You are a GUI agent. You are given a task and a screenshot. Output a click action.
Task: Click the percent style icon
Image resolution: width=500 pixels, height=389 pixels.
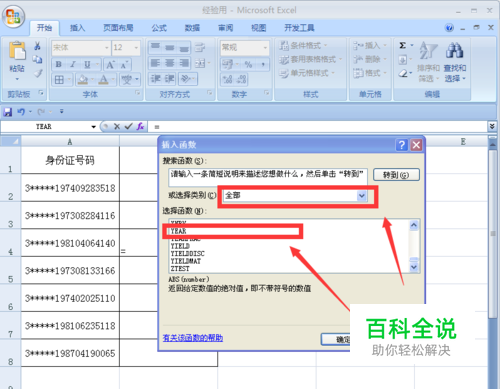248,64
